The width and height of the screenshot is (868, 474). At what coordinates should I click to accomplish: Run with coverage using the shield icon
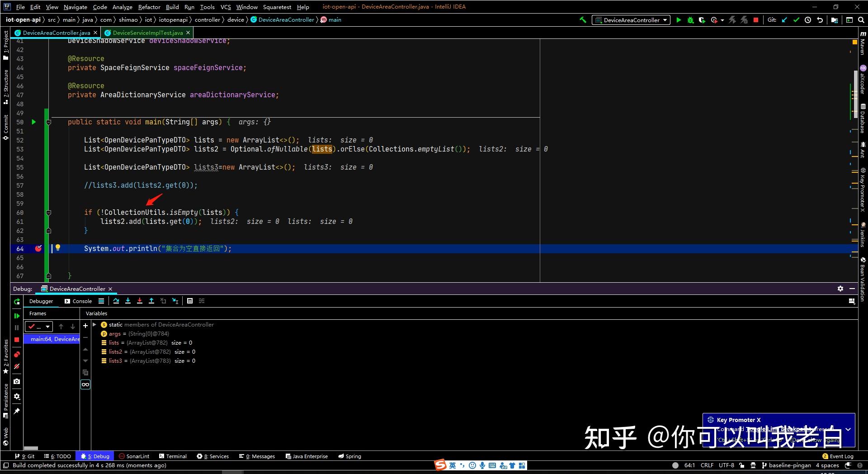pyautogui.click(x=702, y=20)
